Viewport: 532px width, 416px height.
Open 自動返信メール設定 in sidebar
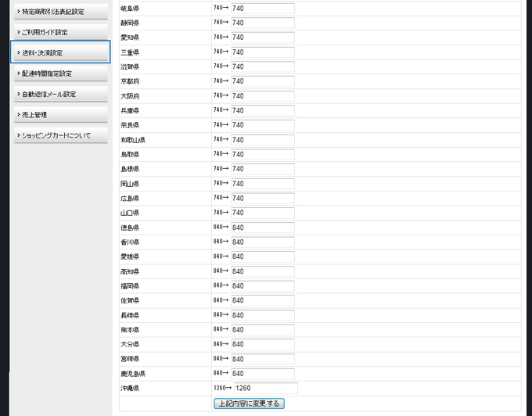click(60, 94)
